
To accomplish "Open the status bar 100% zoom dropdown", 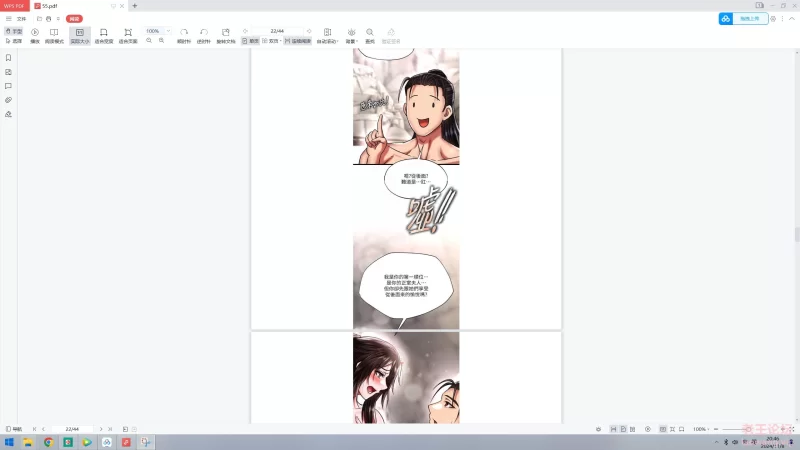I will pyautogui.click(x=701, y=429).
